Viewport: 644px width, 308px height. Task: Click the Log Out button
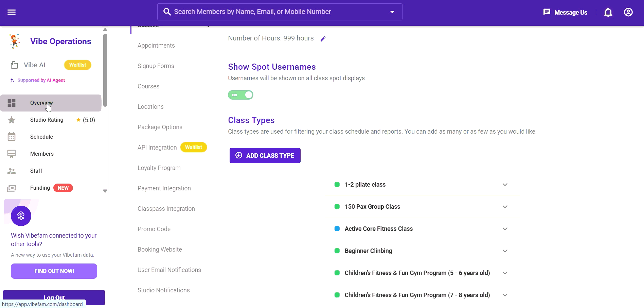(x=54, y=297)
